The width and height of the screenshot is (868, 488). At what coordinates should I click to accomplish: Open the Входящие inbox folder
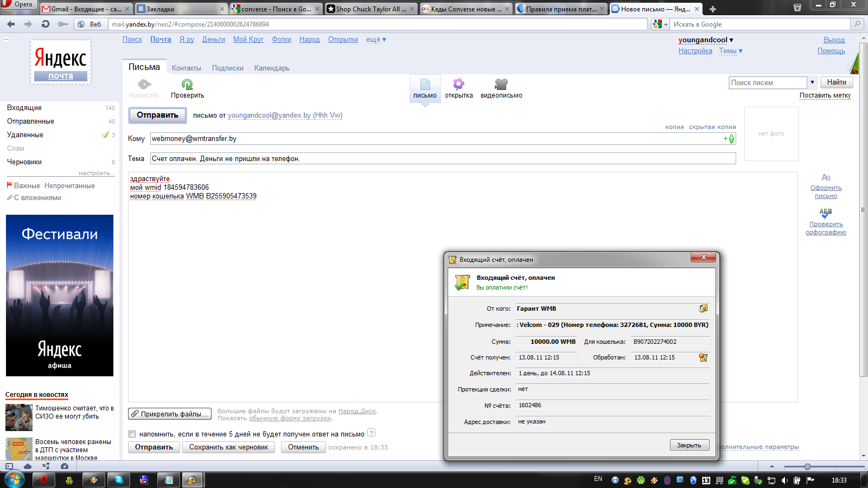(x=24, y=108)
